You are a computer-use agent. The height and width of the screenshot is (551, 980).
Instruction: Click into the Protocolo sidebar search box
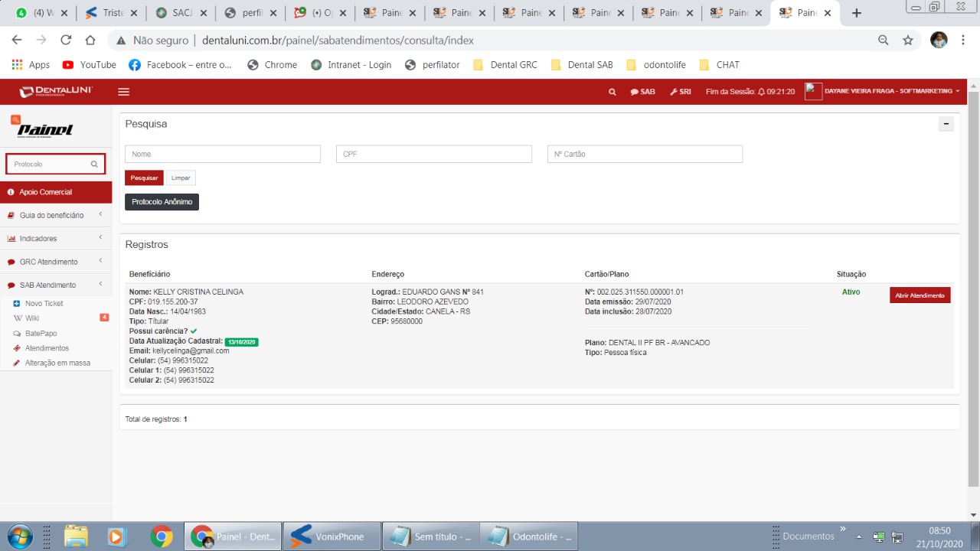(55, 164)
